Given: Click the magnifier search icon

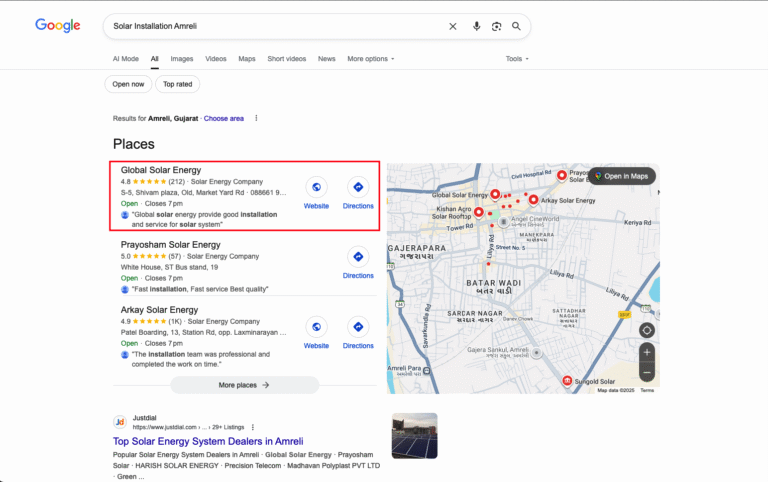Looking at the screenshot, I should pos(516,26).
